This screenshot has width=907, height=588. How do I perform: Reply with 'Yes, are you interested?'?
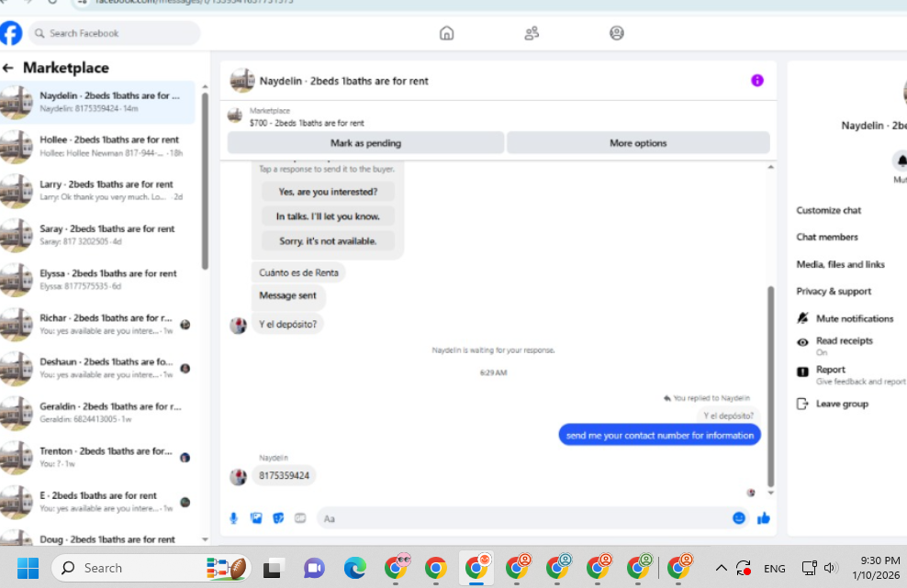pos(328,192)
